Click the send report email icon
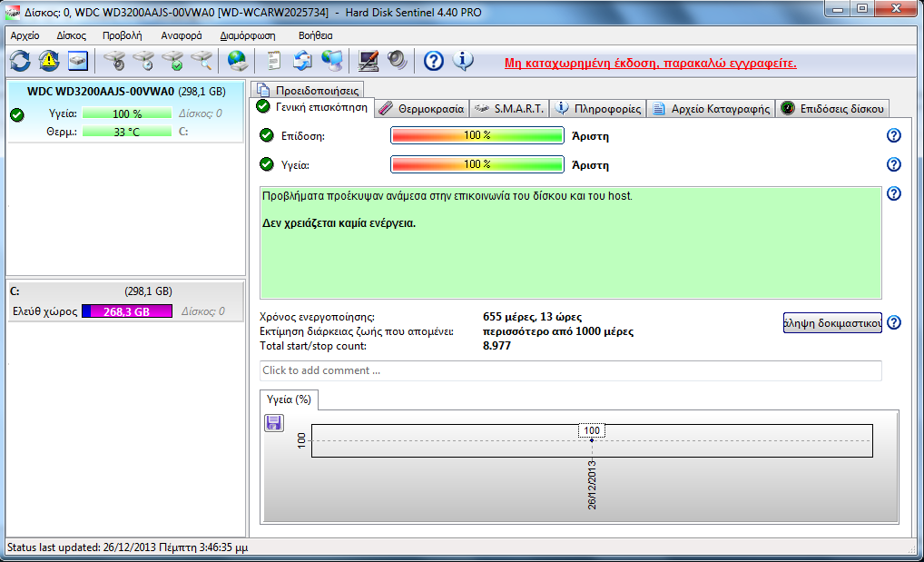Viewport: 924px width, 562px height. point(303,61)
